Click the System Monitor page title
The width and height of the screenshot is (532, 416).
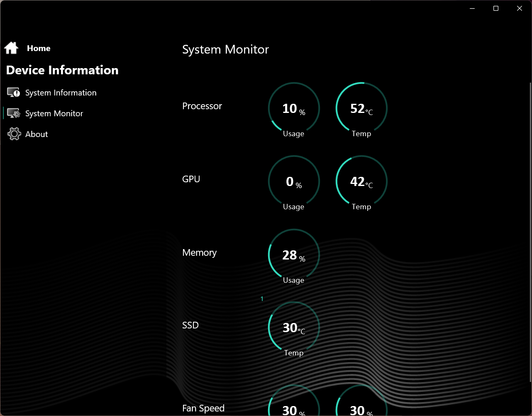[x=225, y=50]
